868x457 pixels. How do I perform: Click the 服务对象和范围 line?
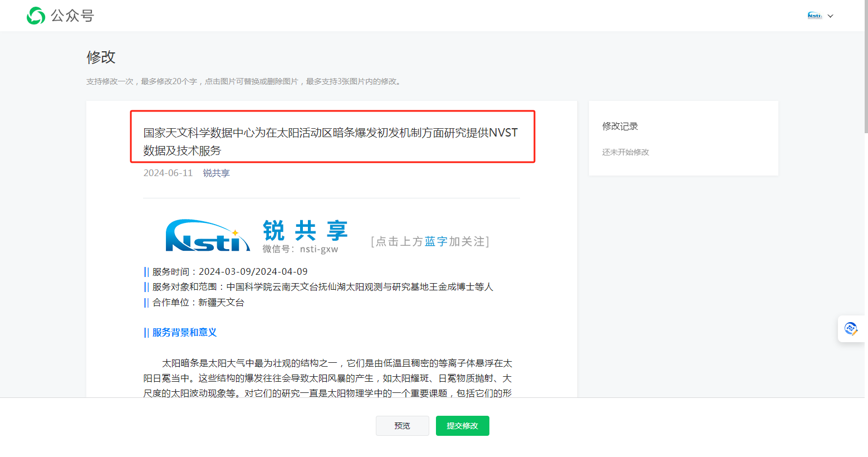tap(318, 286)
